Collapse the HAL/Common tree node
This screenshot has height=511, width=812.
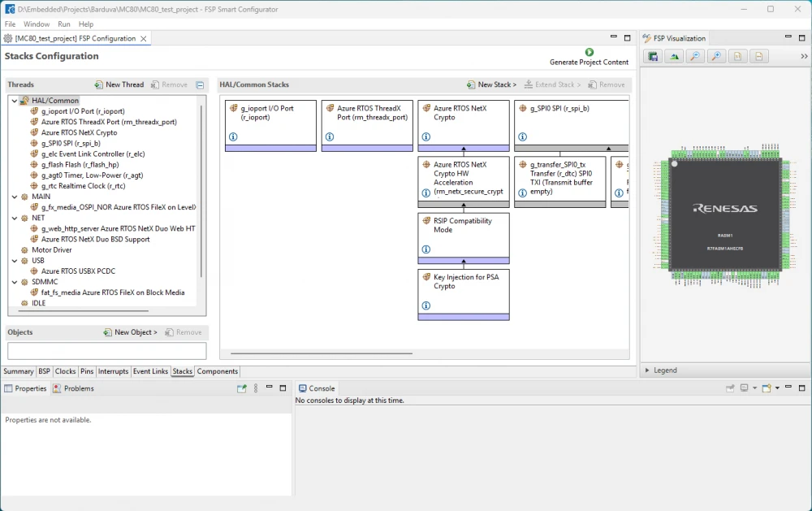click(x=14, y=100)
